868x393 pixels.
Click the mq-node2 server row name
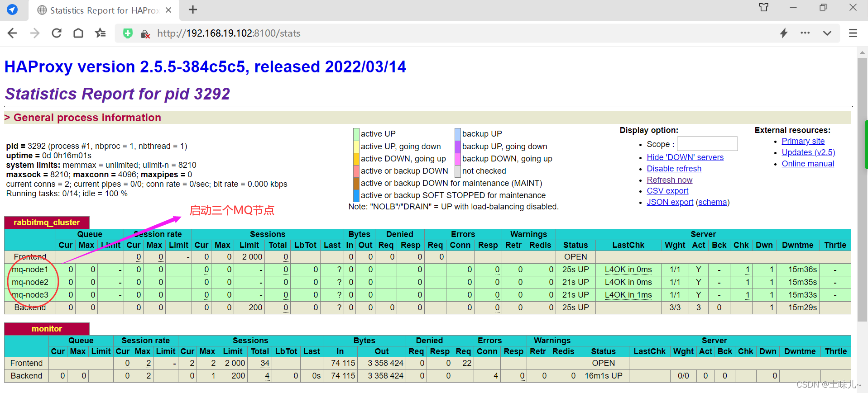30,282
